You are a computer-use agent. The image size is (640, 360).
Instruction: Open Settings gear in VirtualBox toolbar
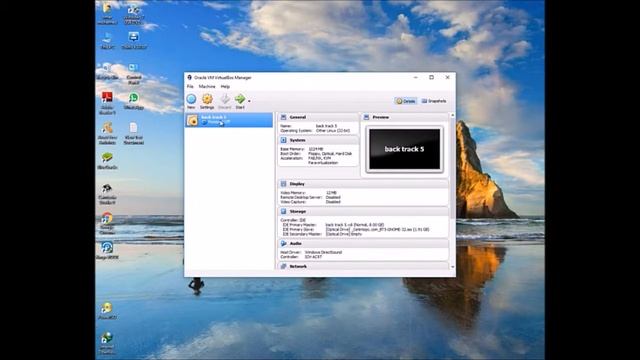pos(207,99)
